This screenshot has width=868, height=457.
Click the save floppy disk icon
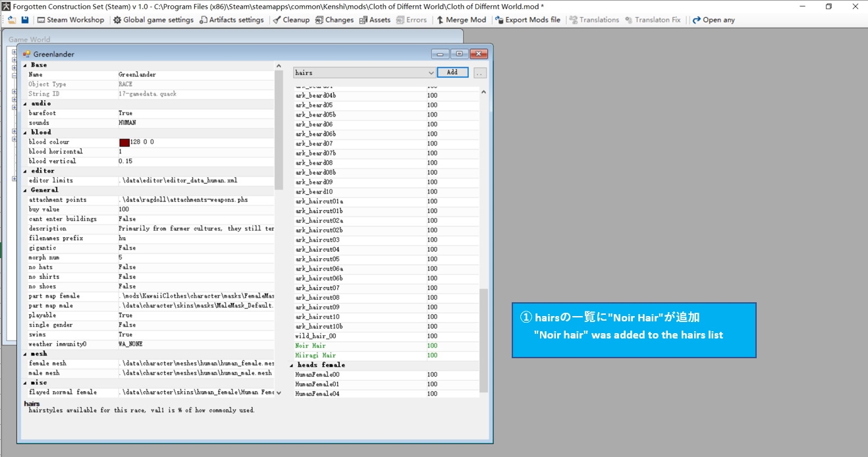click(x=25, y=20)
